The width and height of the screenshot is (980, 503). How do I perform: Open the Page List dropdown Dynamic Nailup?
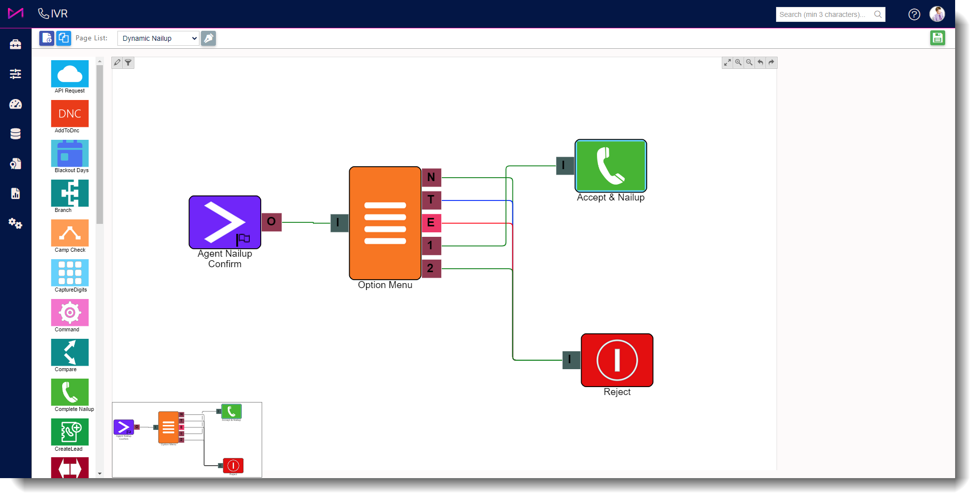[x=158, y=38]
